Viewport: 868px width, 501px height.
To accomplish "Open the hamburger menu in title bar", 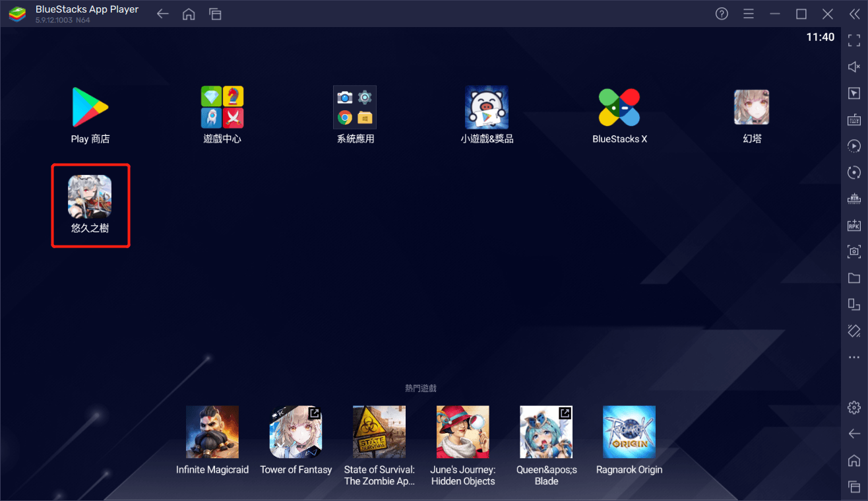I will coord(749,14).
